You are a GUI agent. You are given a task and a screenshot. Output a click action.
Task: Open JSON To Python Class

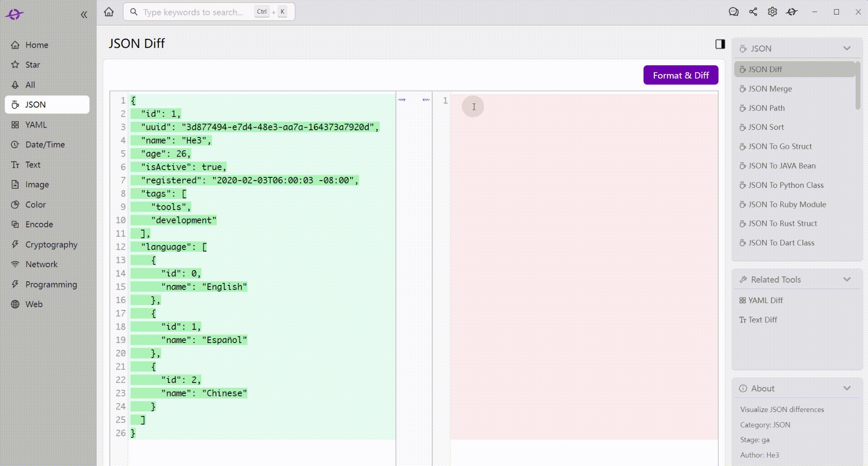point(795,185)
